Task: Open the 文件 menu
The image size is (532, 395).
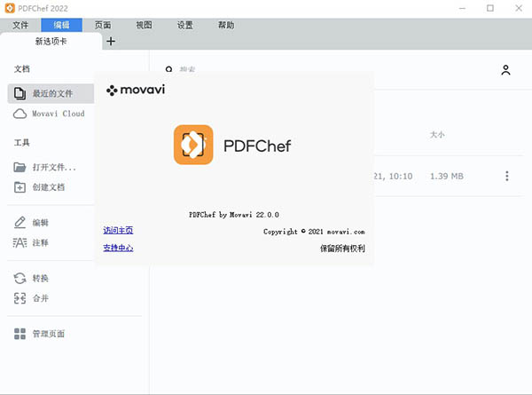Action: (20, 25)
